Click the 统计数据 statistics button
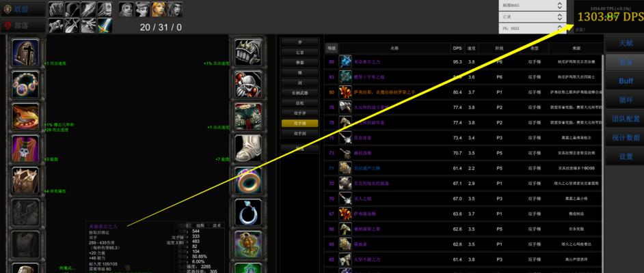644x273 pixels. [x=626, y=138]
